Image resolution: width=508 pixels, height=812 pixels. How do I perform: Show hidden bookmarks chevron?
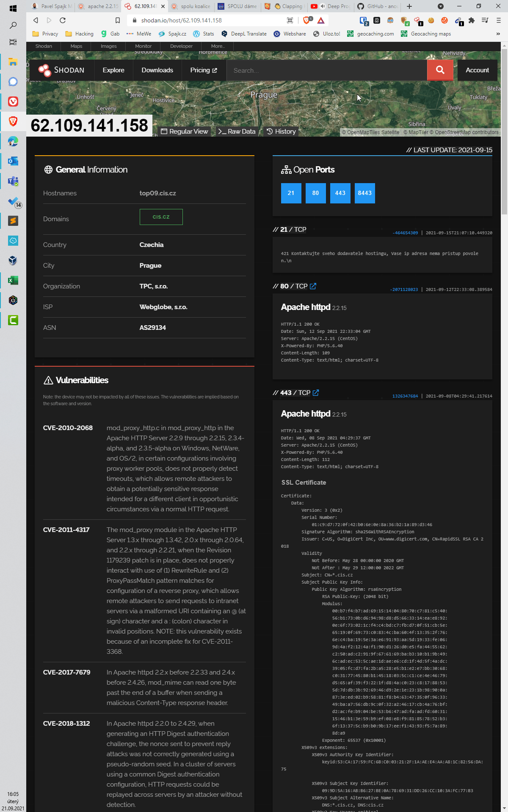498,34
